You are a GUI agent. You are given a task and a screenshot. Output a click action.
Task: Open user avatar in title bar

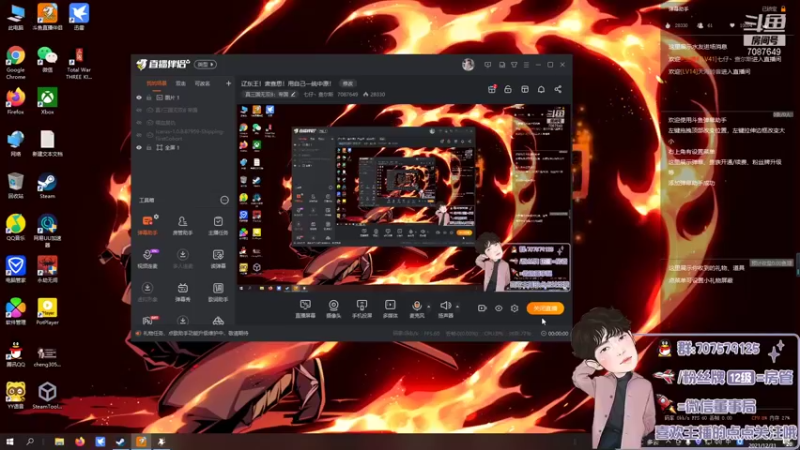point(468,65)
